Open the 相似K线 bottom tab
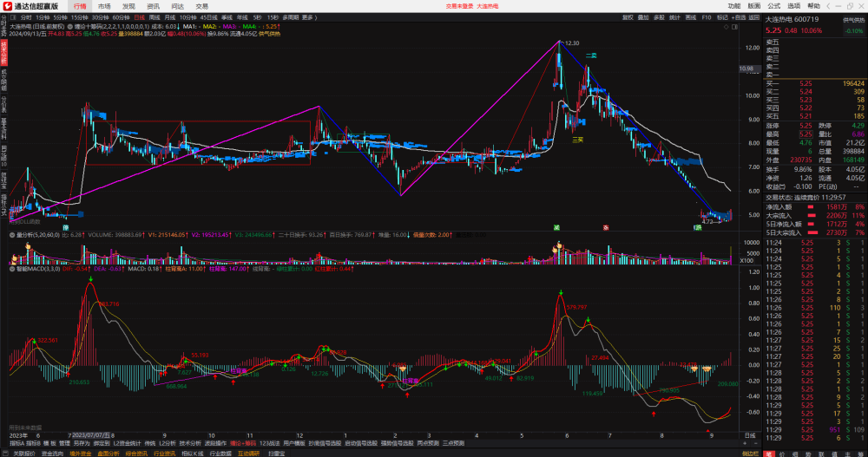The width and height of the screenshot is (868, 457). pos(193,454)
